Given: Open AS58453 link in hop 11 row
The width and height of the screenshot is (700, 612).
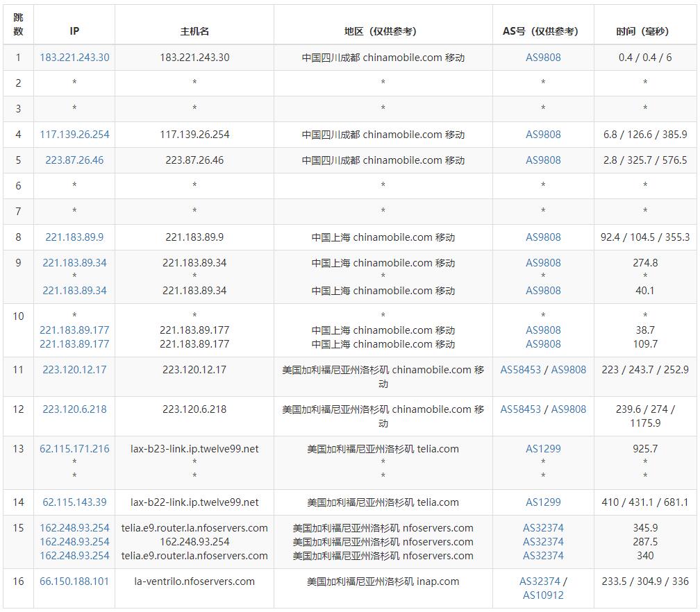Looking at the screenshot, I should coord(521,370).
